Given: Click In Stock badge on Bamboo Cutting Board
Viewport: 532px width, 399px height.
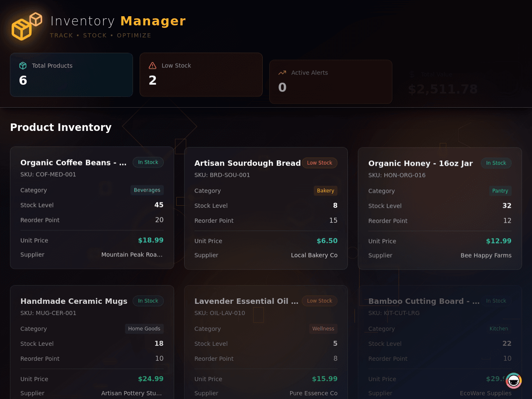Looking at the screenshot, I should 496,301.
